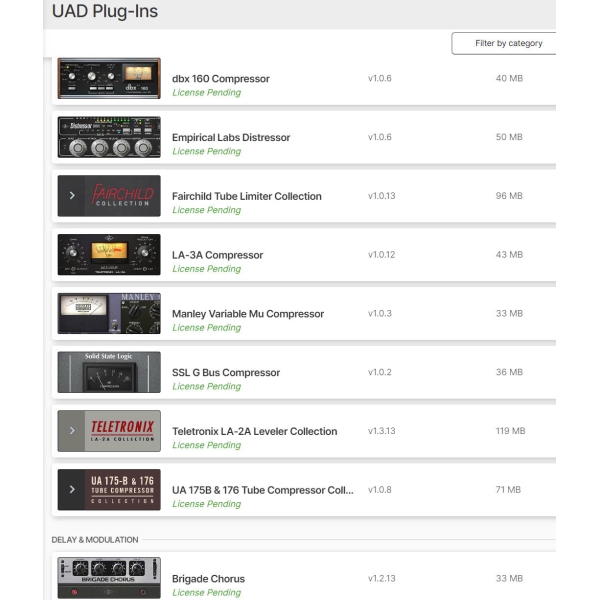Click the UAD Plug-Ins page heading
Image resolution: width=600 pixels, height=600 pixels.
[104, 11]
